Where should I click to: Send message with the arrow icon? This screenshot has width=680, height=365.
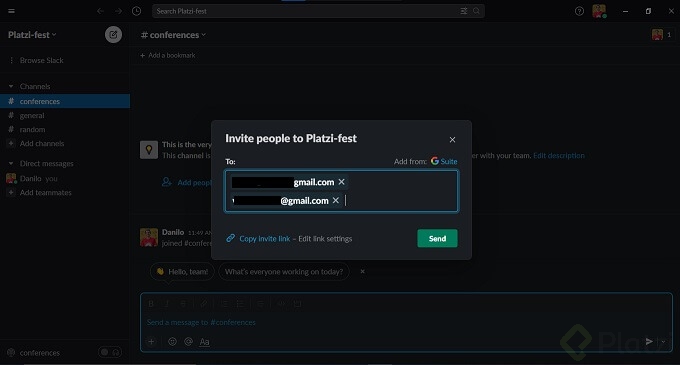tap(649, 342)
